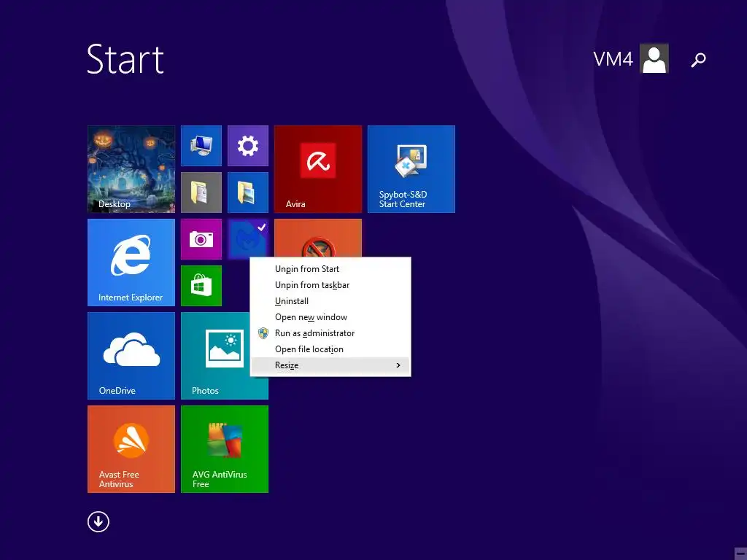Select Open new window
The image size is (747, 560).
click(x=330, y=317)
